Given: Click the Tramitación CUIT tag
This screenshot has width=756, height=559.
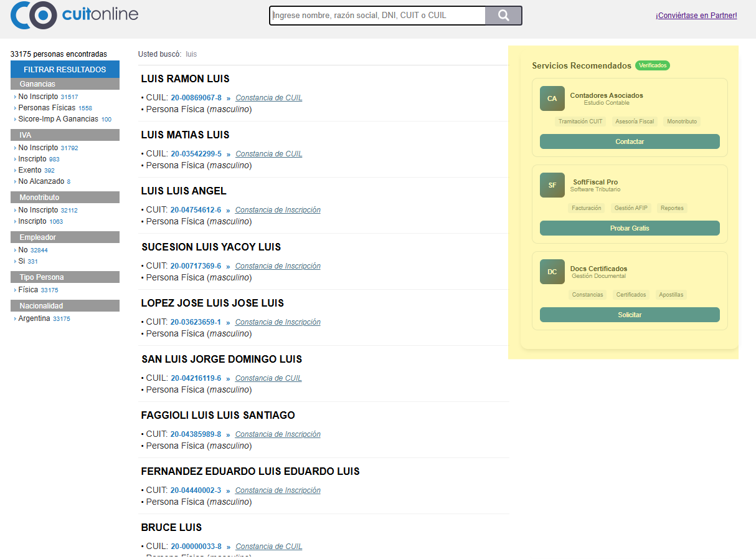Looking at the screenshot, I should 580,122.
